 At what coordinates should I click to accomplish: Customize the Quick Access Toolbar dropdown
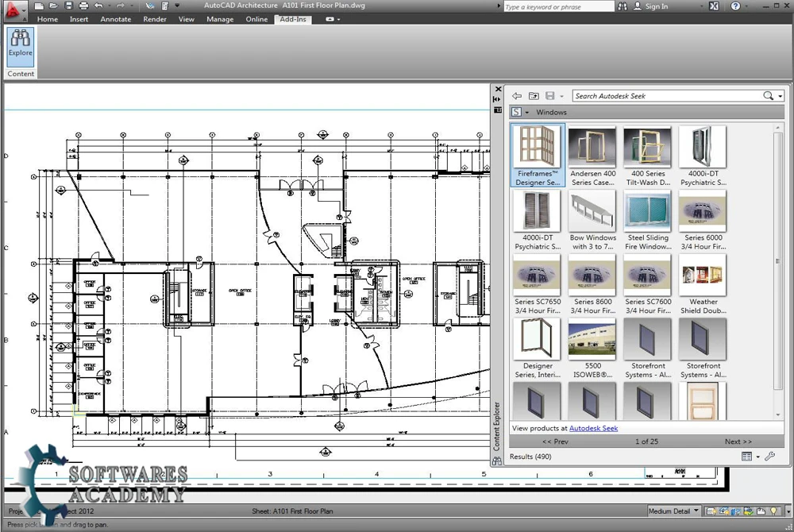[x=177, y=6]
